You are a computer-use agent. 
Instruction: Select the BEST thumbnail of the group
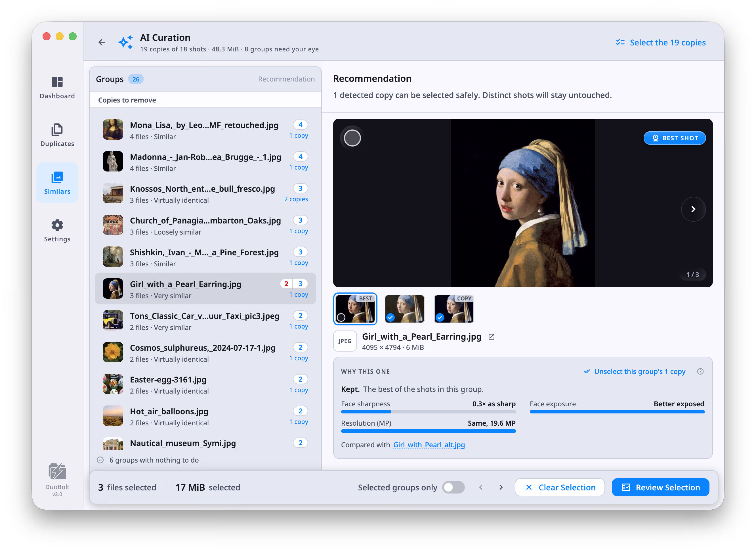(x=355, y=309)
